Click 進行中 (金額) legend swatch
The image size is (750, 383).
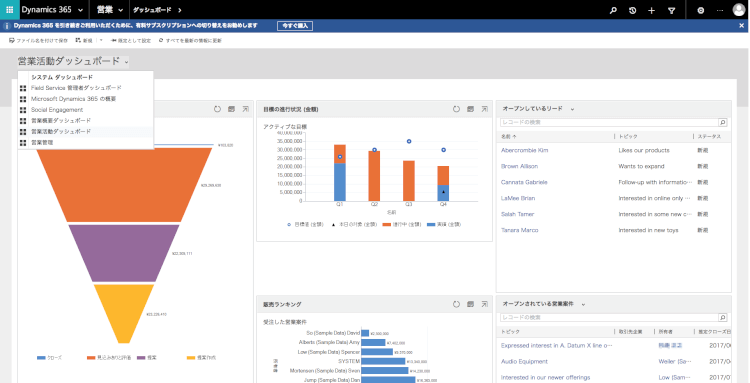387,224
